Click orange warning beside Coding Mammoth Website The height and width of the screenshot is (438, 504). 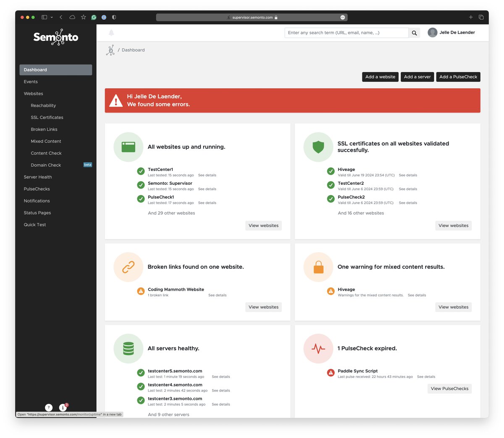point(141,291)
